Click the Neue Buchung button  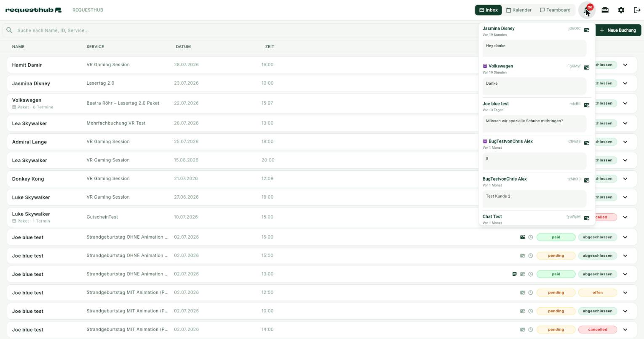click(618, 30)
